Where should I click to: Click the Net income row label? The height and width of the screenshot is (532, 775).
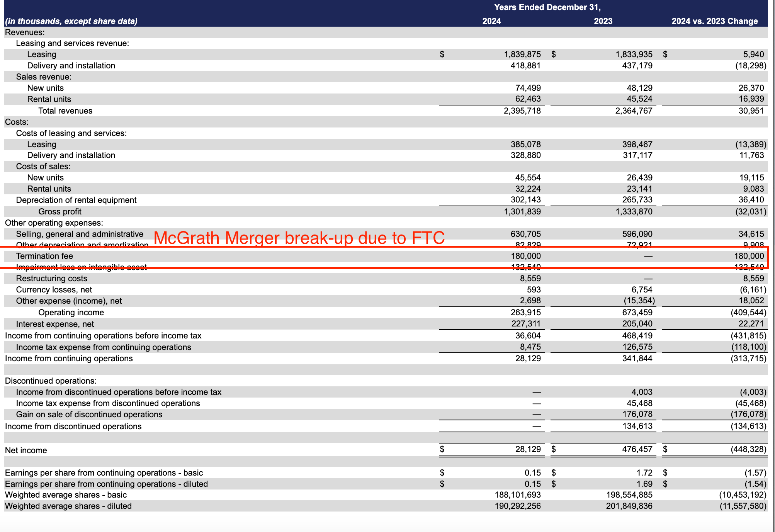point(26,450)
